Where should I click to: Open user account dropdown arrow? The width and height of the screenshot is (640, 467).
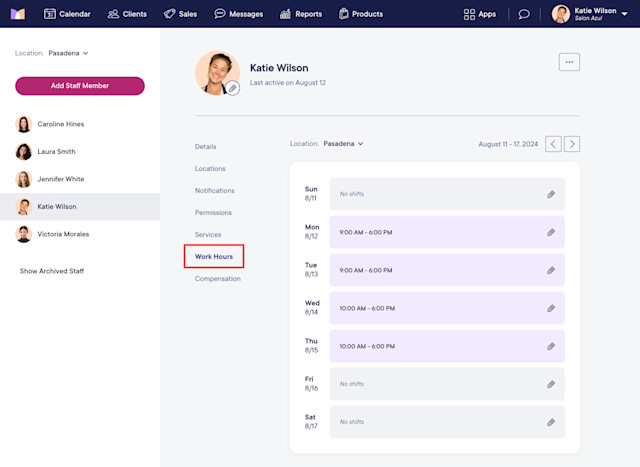[624, 14]
